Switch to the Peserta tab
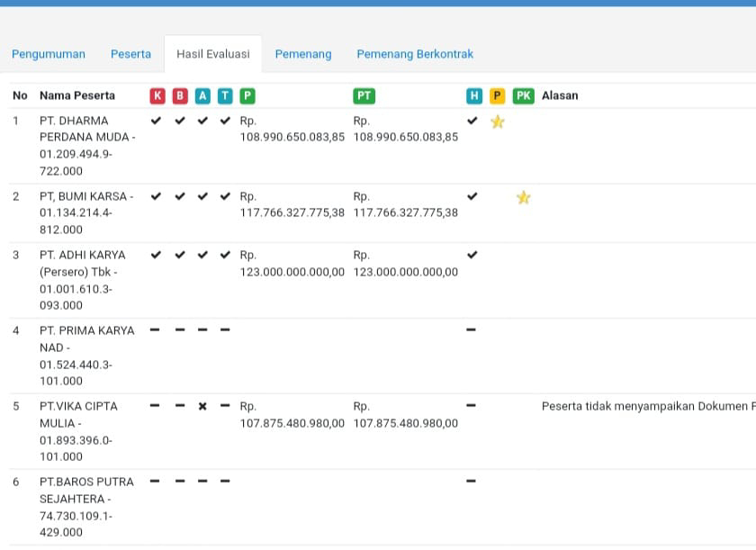This screenshot has width=756, height=550. [x=130, y=54]
